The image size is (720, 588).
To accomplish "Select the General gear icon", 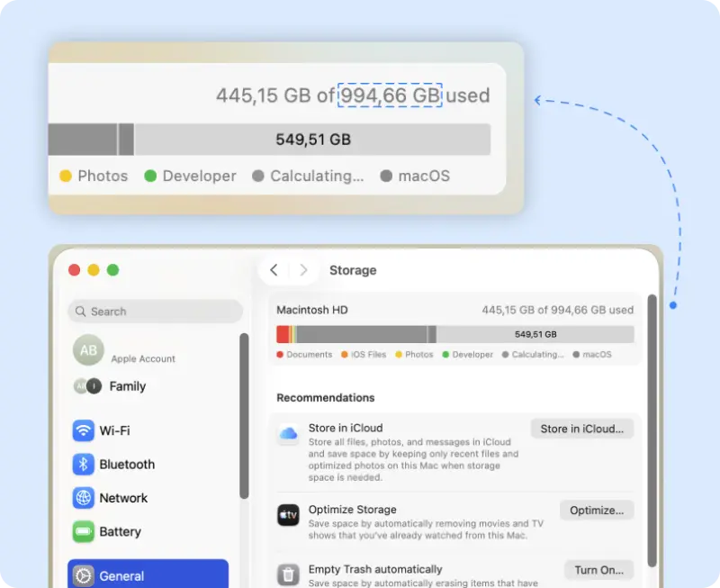I will 83,576.
